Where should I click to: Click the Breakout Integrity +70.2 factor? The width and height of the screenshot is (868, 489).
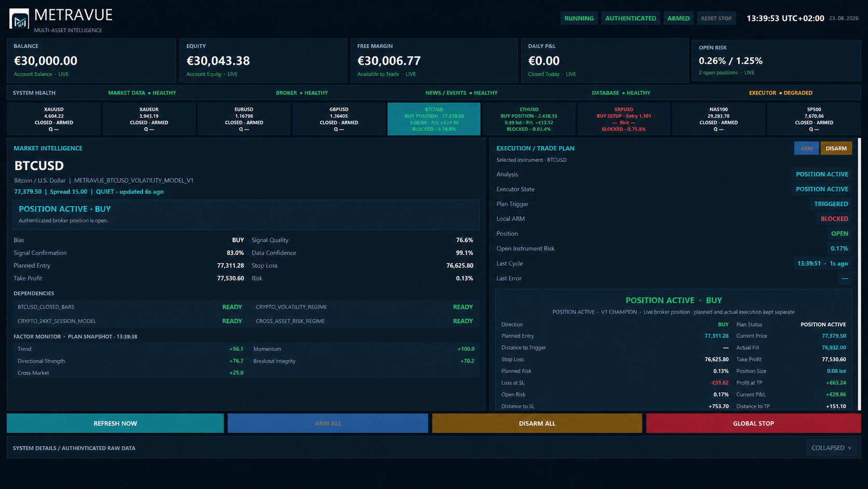pos(364,361)
